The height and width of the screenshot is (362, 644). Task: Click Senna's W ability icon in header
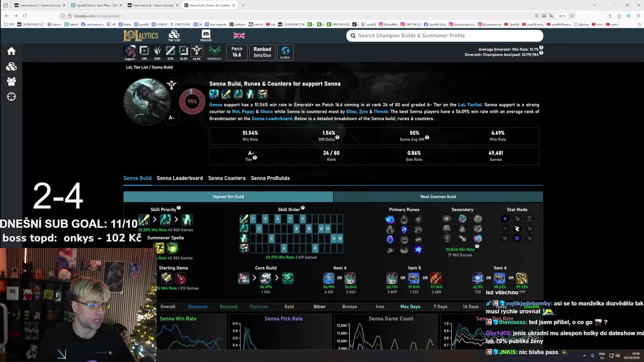coord(238,94)
